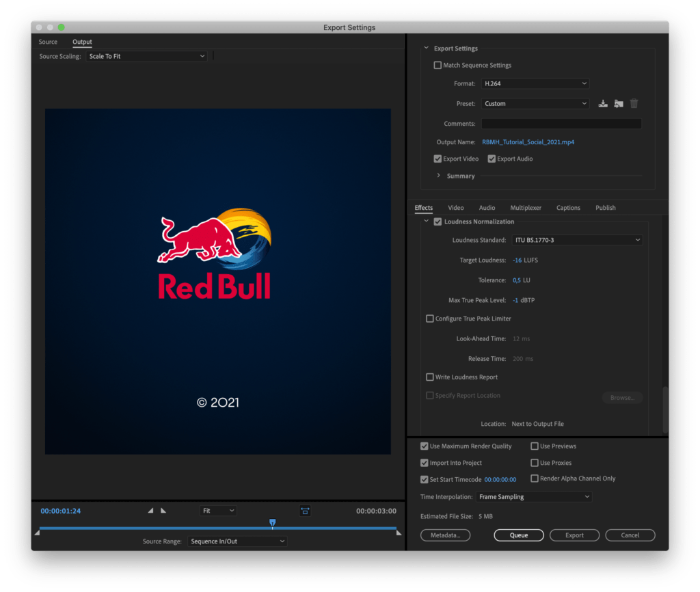Open the Loudness Standard dropdown
This screenshot has width=700, height=592.
tap(577, 240)
